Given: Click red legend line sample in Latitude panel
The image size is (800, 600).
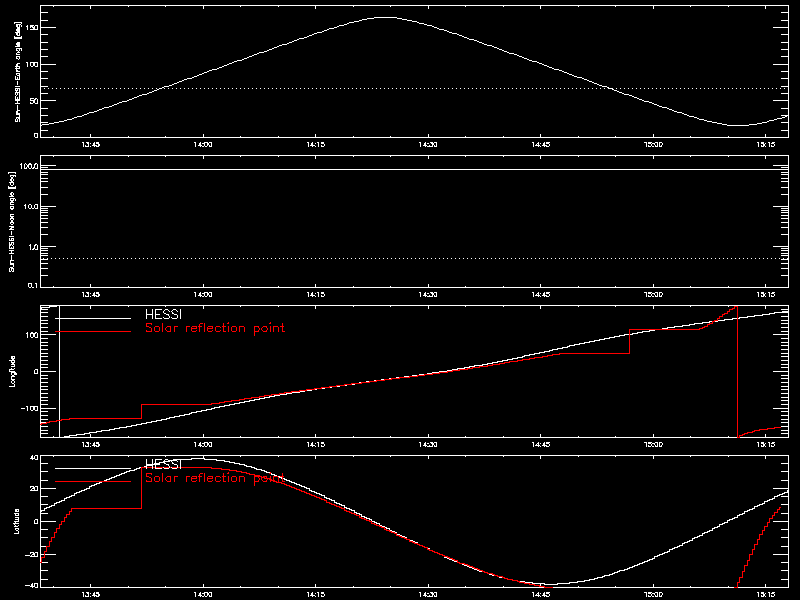Looking at the screenshot, I should [x=93, y=482].
